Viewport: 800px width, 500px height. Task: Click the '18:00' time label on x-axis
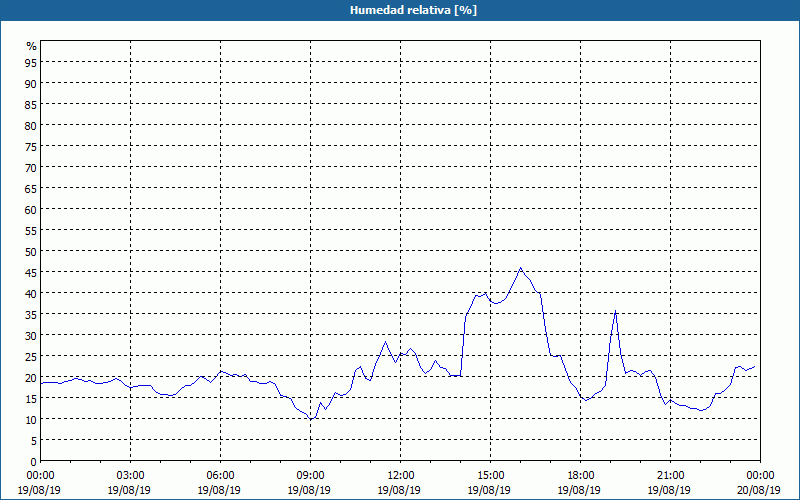tap(580, 476)
